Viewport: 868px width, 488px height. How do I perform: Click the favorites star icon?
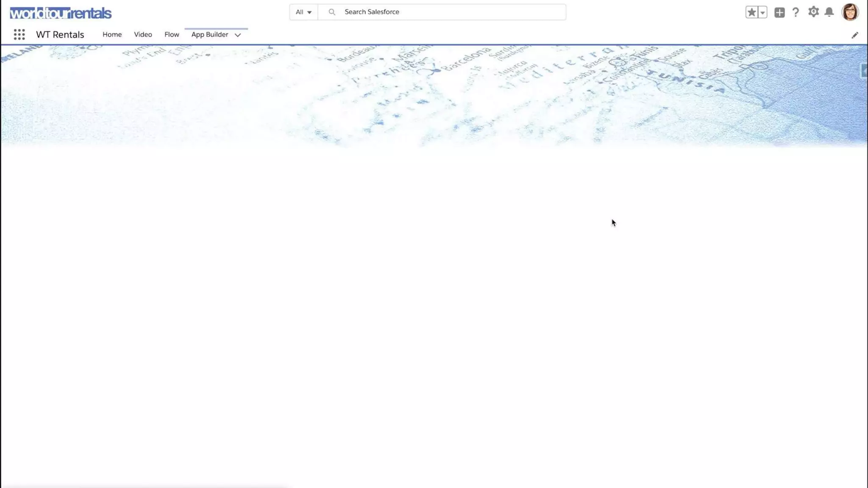click(x=751, y=12)
